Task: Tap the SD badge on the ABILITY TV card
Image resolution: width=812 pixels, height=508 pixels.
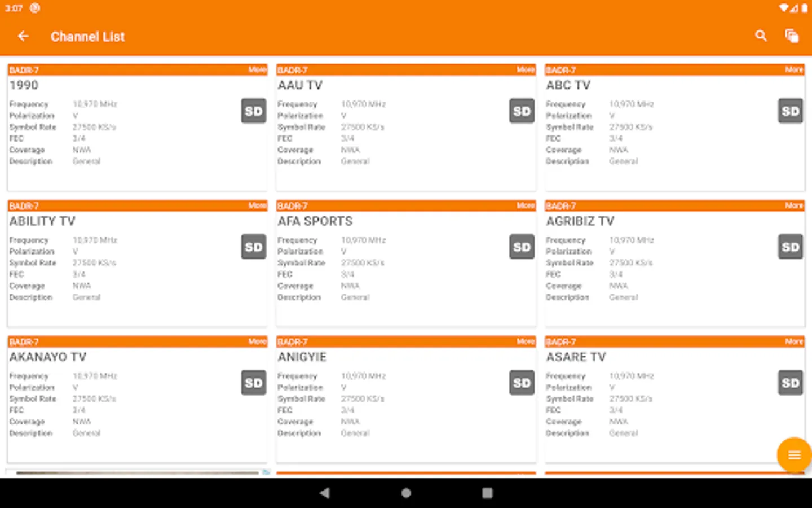Action: tap(254, 247)
